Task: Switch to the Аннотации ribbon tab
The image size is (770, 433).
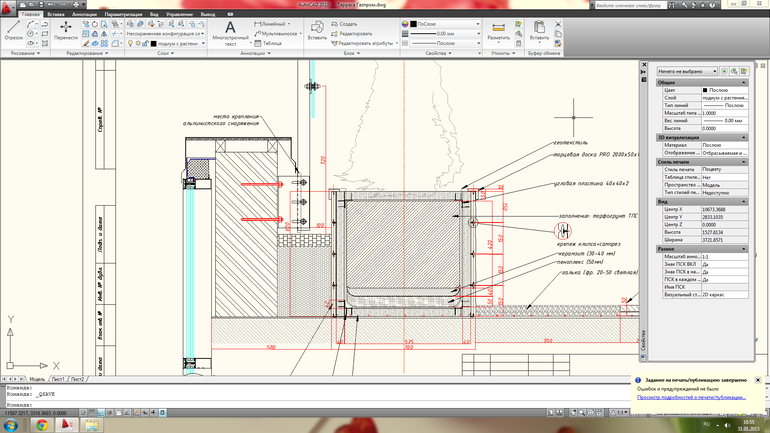Action: coord(85,15)
